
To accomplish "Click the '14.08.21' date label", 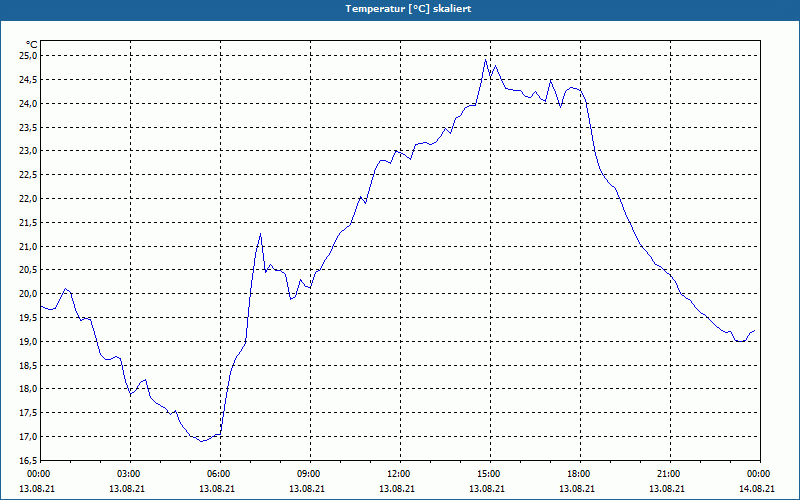I will pos(757,488).
